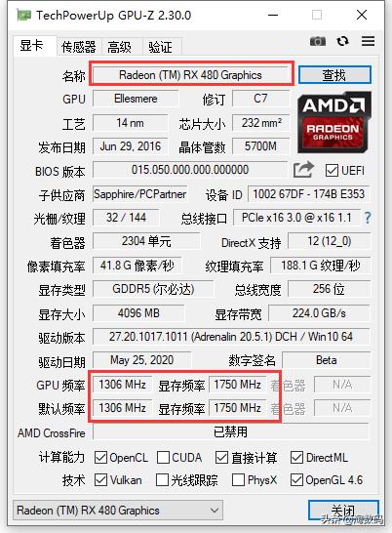This screenshot has width=392, height=533.
Task: Click the 关闭 button
Action: pyautogui.click(x=343, y=510)
